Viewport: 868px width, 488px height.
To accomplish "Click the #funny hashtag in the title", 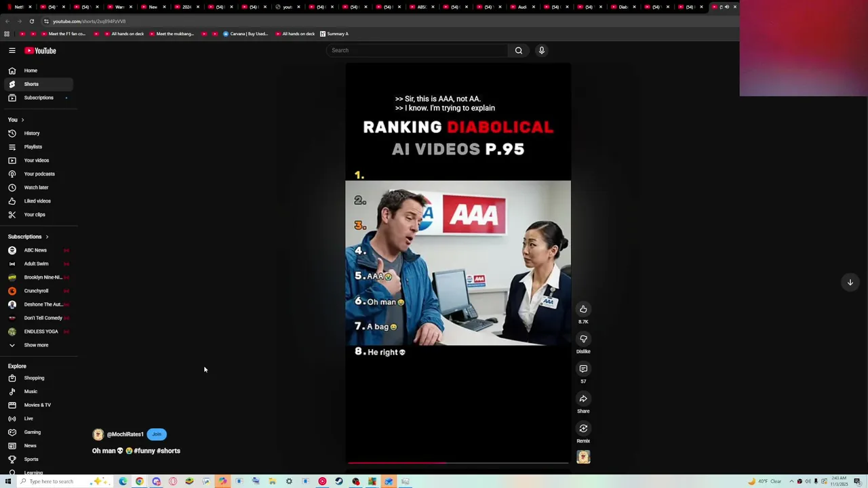I will click(144, 451).
